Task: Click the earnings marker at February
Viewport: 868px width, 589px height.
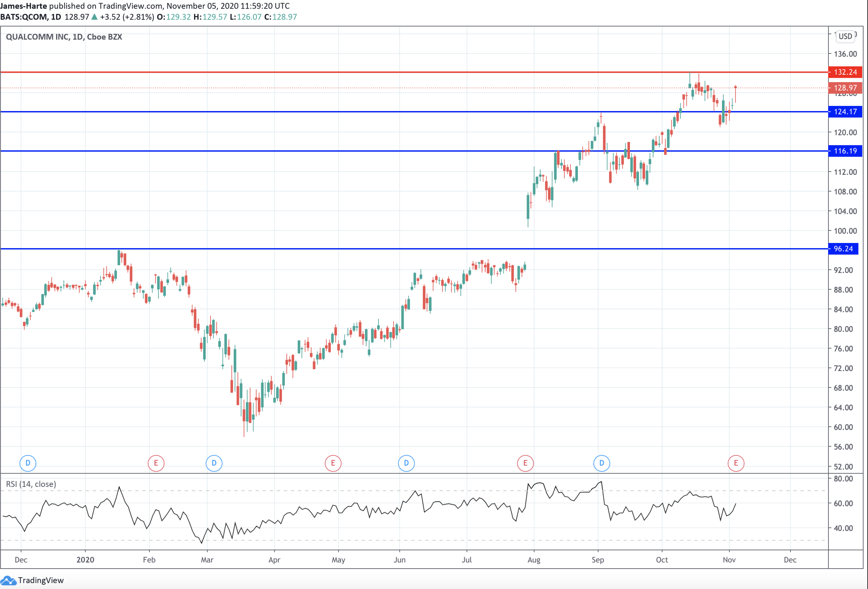Action: pyautogui.click(x=156, y=463)
